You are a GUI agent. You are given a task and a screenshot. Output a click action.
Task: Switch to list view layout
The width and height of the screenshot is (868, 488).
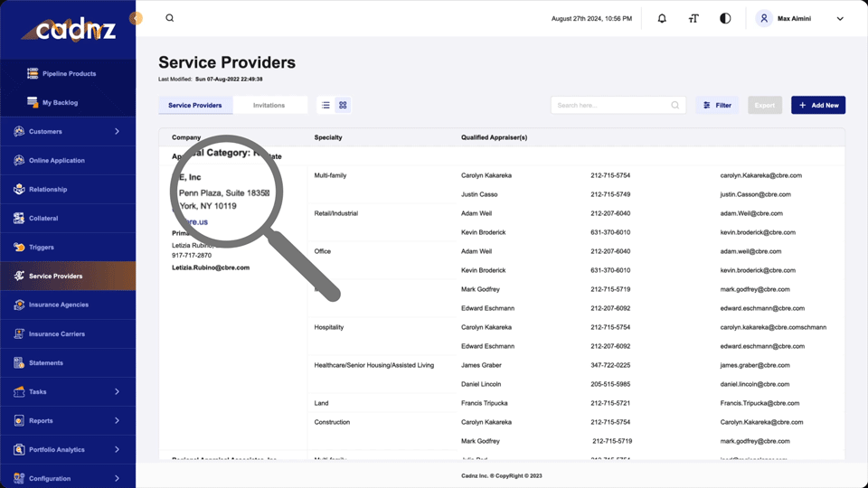325,106
